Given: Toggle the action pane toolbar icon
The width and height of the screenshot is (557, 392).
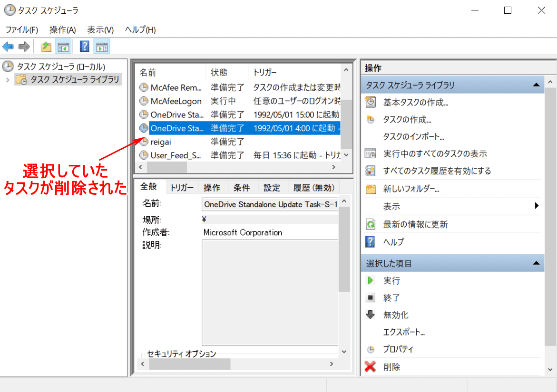Looking at the screenshot, I should coord(102,47).
